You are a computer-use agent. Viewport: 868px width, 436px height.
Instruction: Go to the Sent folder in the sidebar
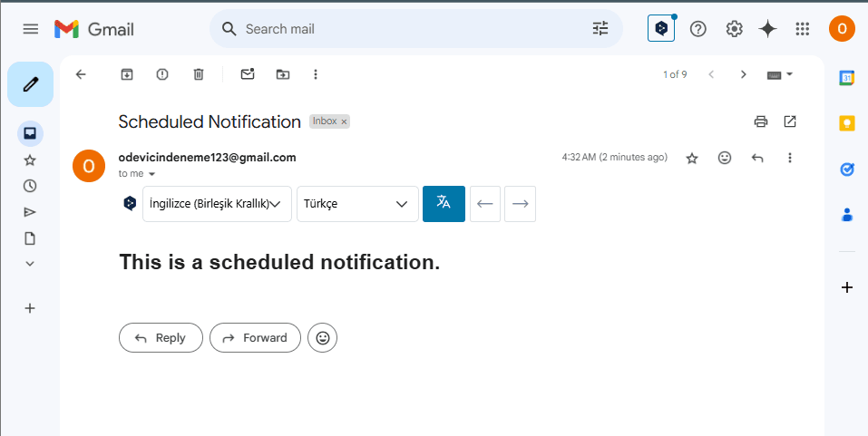click(30, 212)
